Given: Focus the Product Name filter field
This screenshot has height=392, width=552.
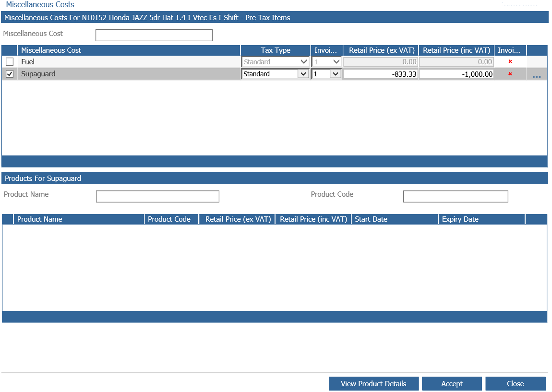Looking at the screenshot, I should (x=157, y=196).
